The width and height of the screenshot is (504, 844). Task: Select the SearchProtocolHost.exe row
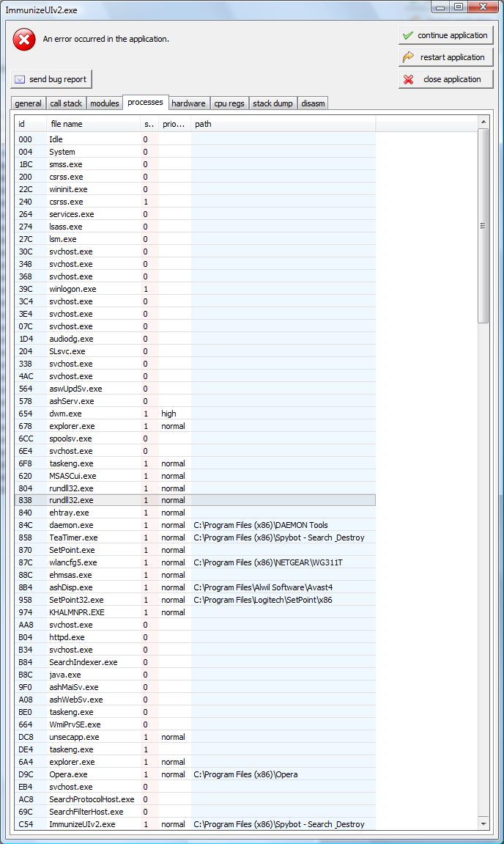196,799
